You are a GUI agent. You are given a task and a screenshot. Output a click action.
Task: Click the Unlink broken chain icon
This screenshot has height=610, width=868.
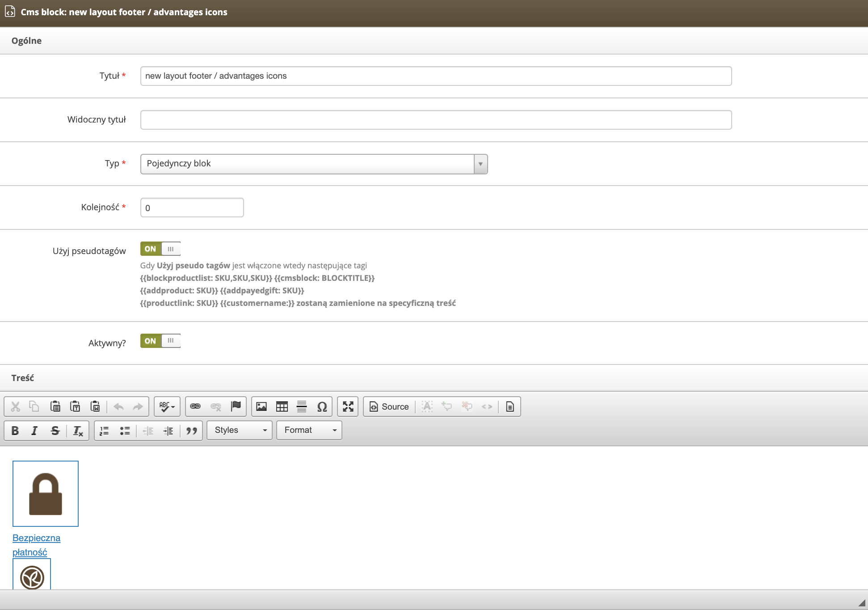tap(216, 407)
